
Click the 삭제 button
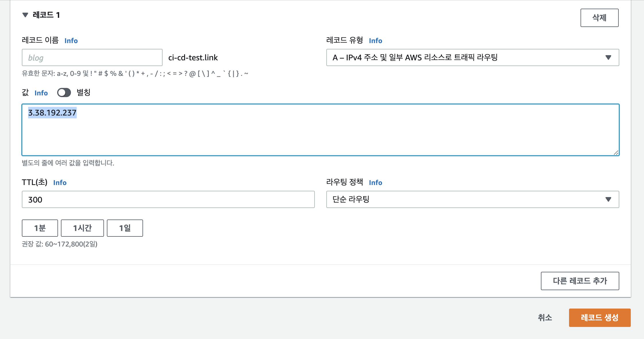point(599,18)
